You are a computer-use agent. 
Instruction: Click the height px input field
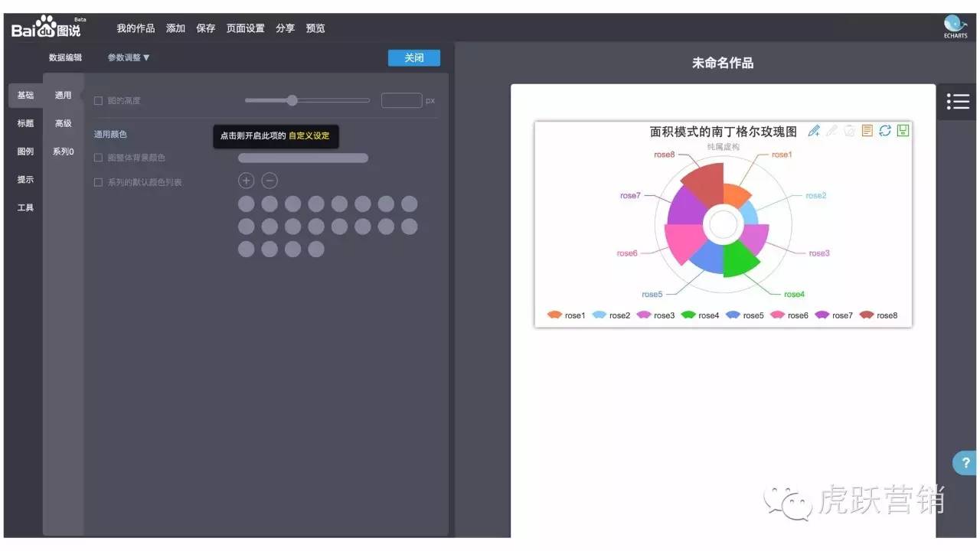point(401,100)
